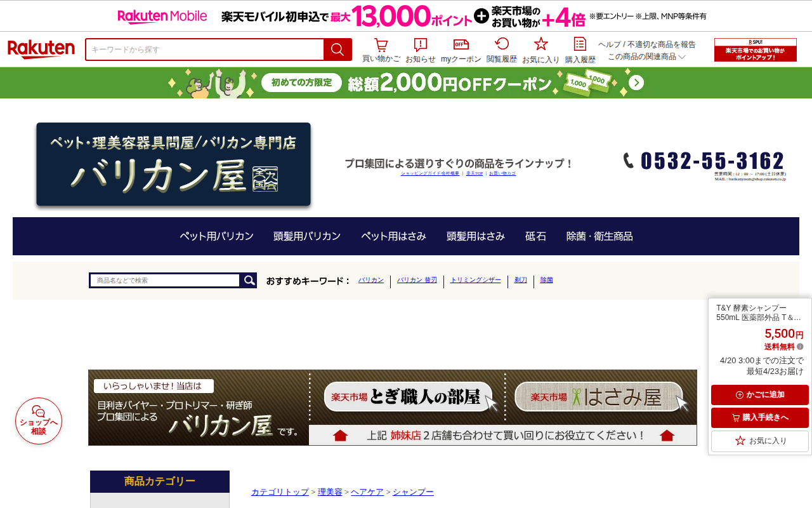This screenshot has height=508, width=812.
Task: Focus the shop product search field
Action: (x=165, y=280)
